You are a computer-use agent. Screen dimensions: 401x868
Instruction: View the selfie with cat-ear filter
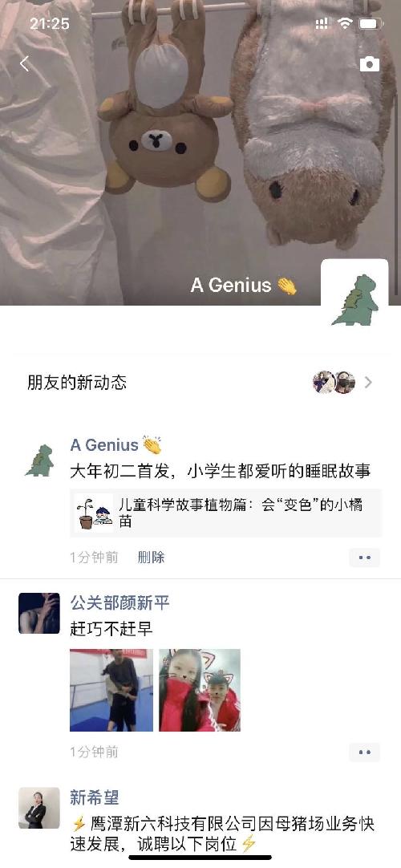200,690
